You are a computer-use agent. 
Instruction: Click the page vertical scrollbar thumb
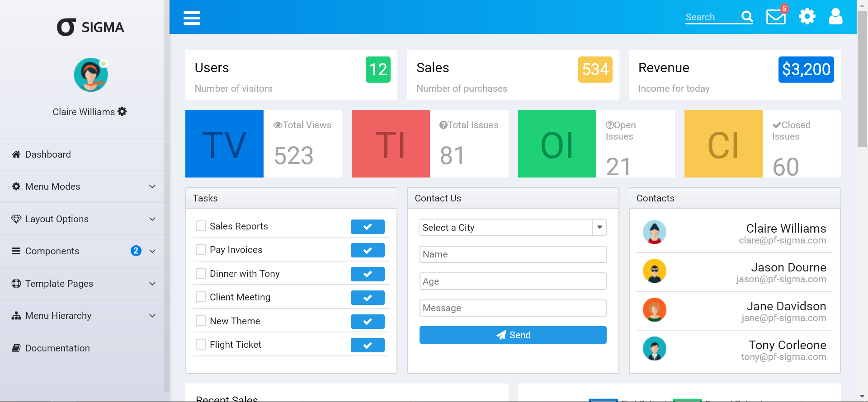(863, 79)
